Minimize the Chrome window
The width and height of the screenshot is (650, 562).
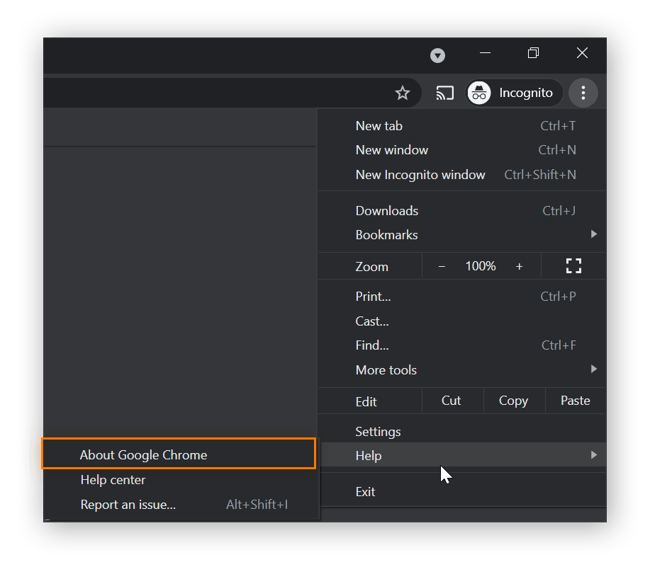485,53
